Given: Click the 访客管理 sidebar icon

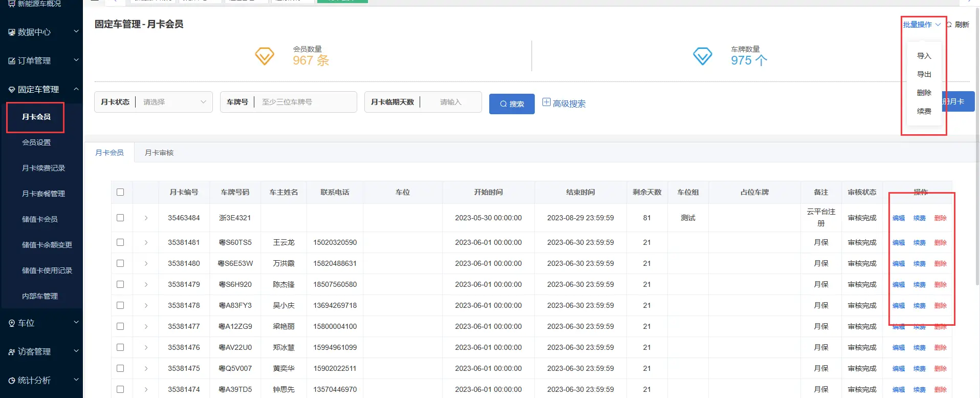Looking at the screenshot, I should point(12,352).
